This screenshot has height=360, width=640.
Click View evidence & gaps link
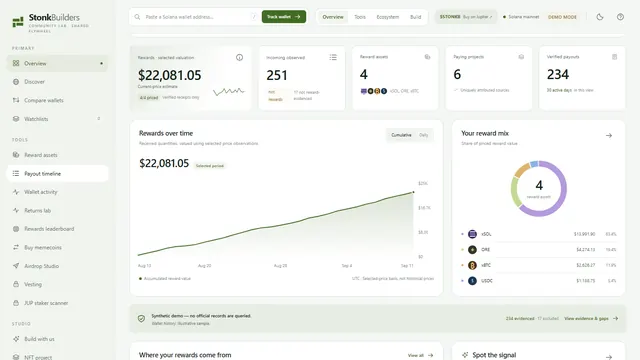591,318
